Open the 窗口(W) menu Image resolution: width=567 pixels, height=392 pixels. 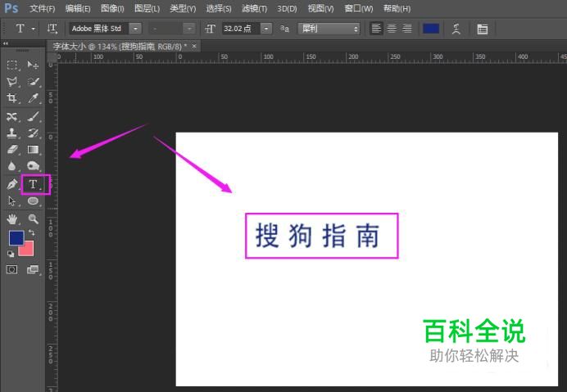coord(359,8)
